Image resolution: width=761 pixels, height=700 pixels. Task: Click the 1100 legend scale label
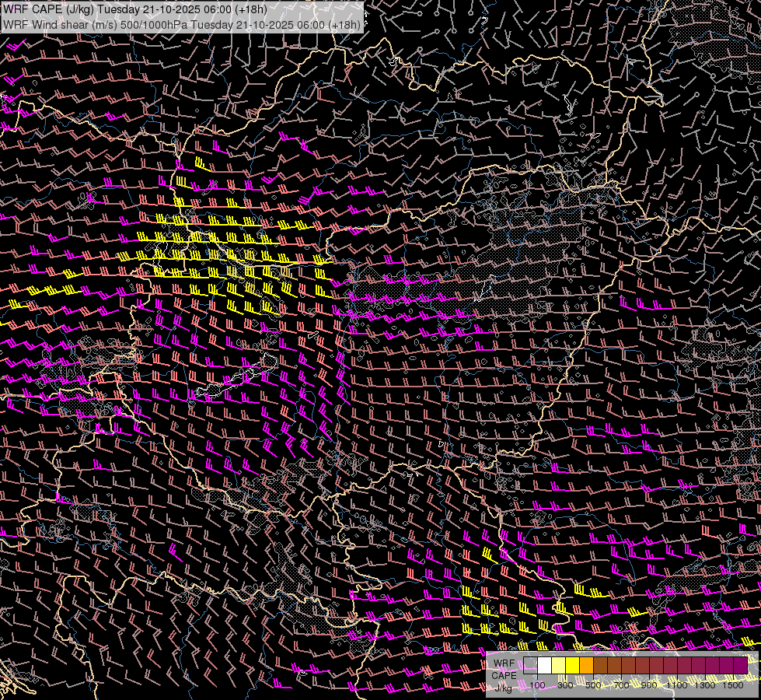click(x=678, y=685)
